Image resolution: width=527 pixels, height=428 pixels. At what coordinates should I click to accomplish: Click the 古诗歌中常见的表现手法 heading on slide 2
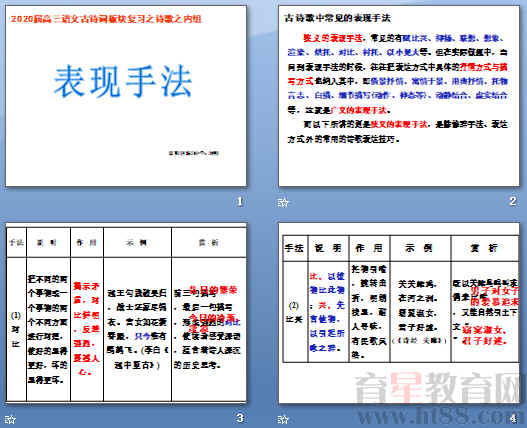coord(337,17)
